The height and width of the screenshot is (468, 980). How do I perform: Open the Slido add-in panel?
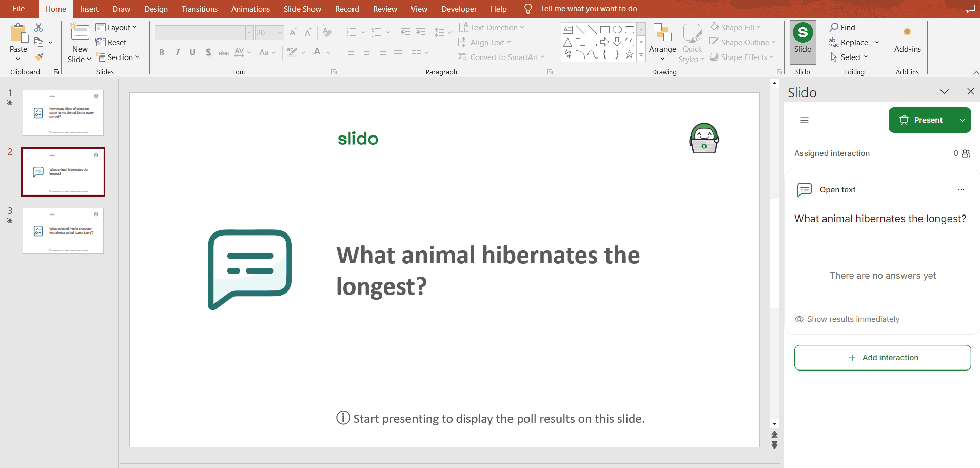click(x=802, y=42)
